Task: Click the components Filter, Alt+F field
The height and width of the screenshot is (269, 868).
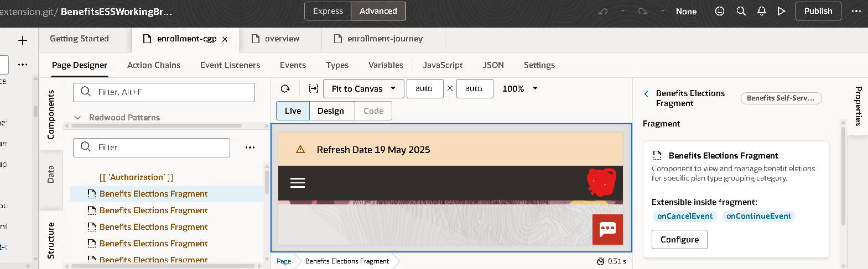Action: click(x=164, y=92)
